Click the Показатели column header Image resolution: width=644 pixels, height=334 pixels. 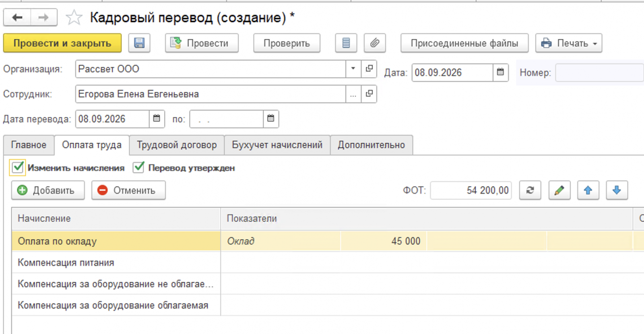[427, 219]
